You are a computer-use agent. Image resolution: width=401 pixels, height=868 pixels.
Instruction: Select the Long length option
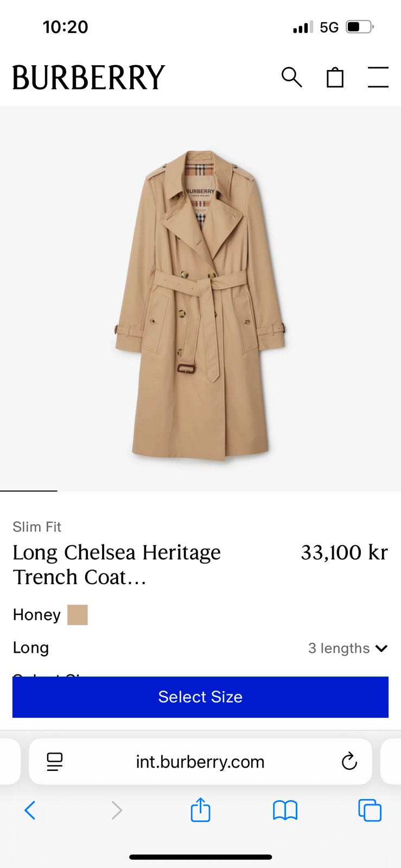pos(31,648)
